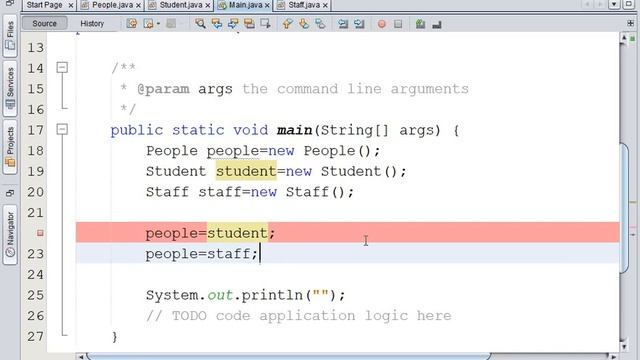Click the greyed Forward navigation icon

pyautogui.click(x=171, y=24)
